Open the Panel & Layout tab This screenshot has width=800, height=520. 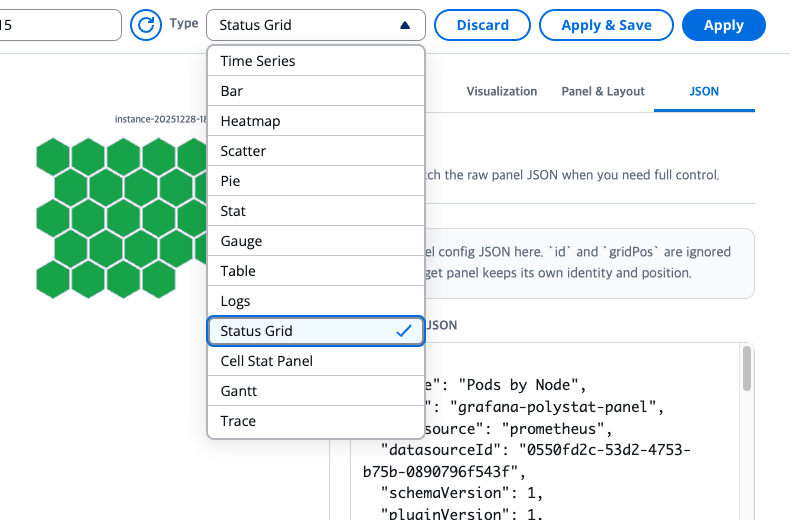tap(603, 91)
